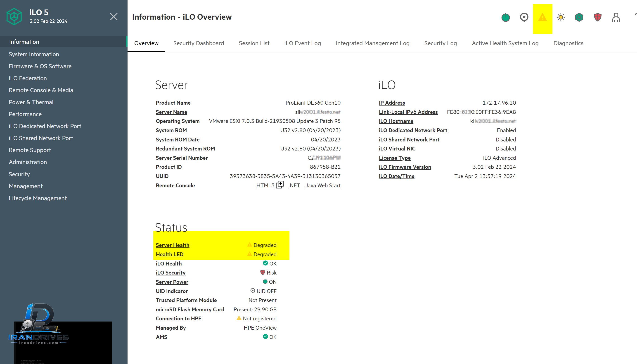Open the Server Health status link
637x364 pixels.
coord(172,245)
